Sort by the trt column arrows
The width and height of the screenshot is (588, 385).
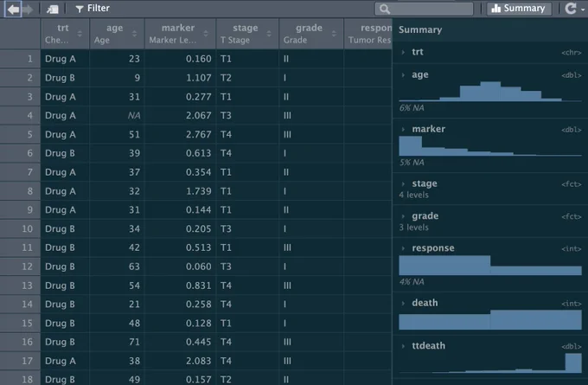click(80, 34)
